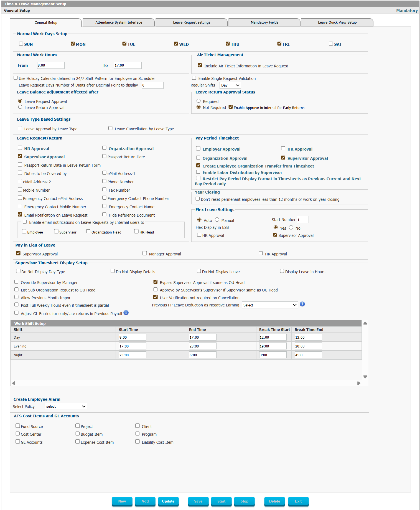Image resolution: width=420 pixels, height=510 pixels.
Task: Check Leave Approval by Leave Type
Action: point(20,128)
